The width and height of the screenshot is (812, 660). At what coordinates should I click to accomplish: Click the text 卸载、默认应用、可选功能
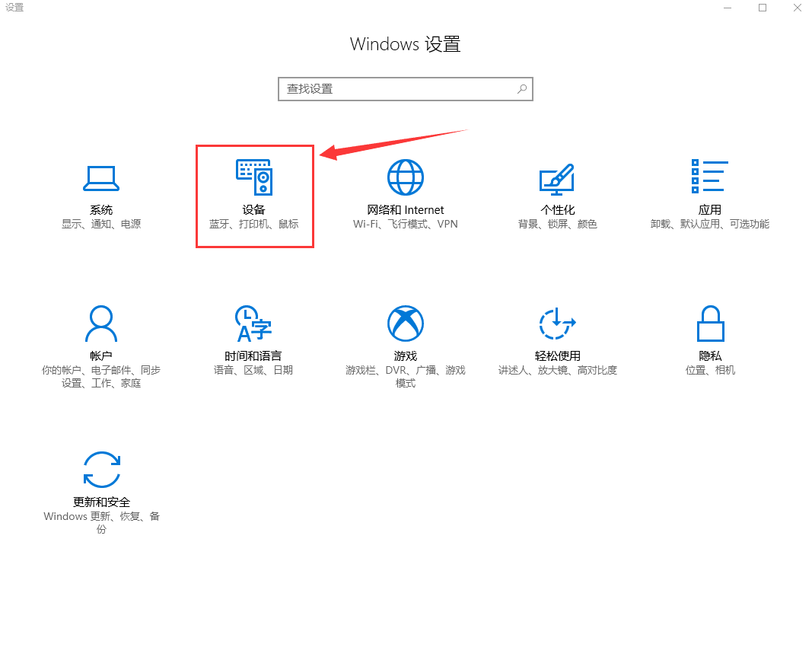click(710, 224)
